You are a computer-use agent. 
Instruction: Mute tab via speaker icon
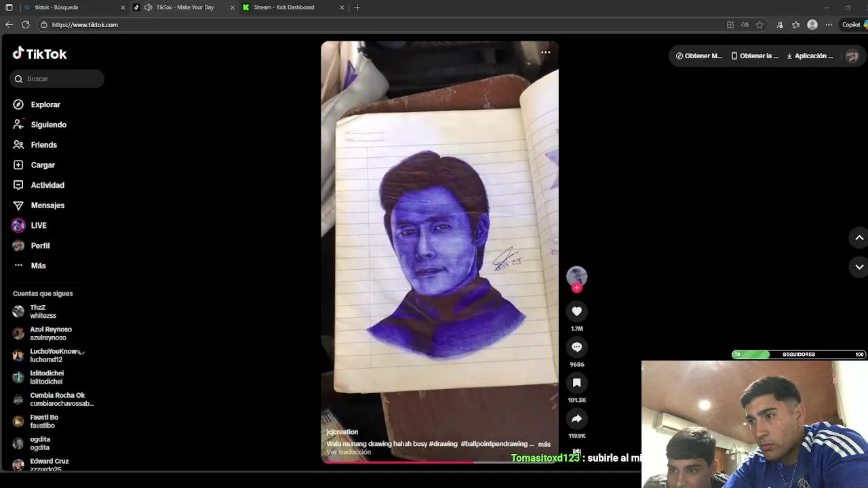[149, 7]
